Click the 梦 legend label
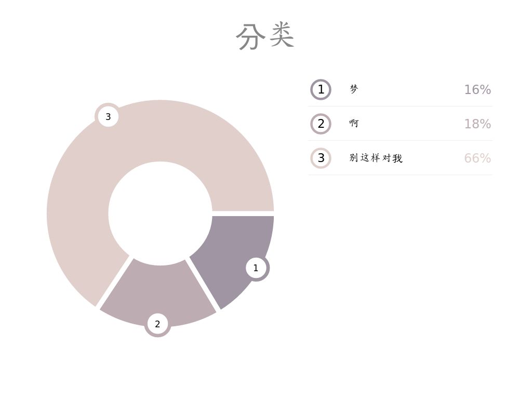 click(354, 89)
